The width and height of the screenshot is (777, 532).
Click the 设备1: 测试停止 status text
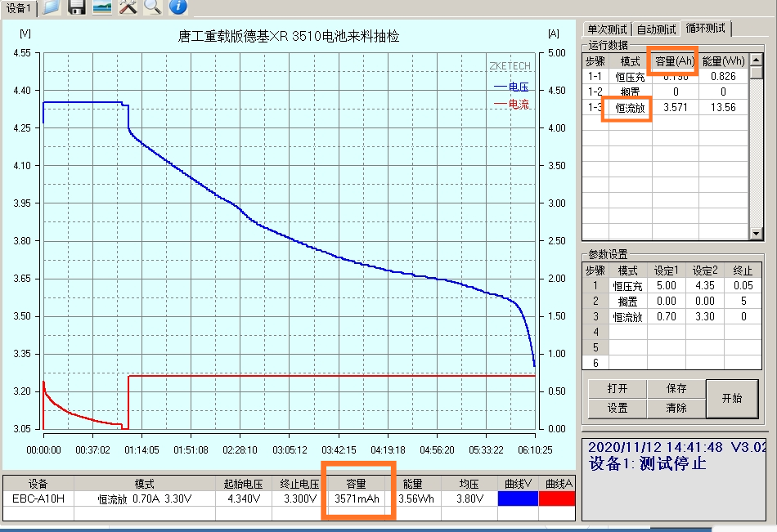coord(648,463)
